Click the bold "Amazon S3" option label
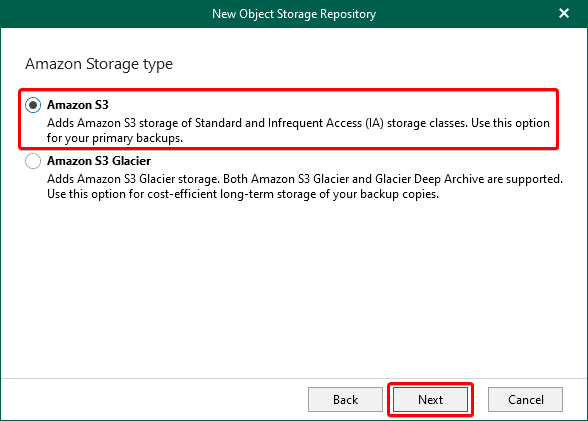The image size is (588, 421). pyautogui.click(x=78, y=105)
